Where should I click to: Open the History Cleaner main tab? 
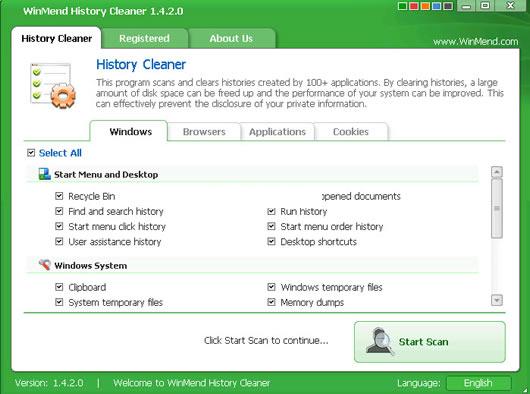pyautogui.click(x=56, y=38)
